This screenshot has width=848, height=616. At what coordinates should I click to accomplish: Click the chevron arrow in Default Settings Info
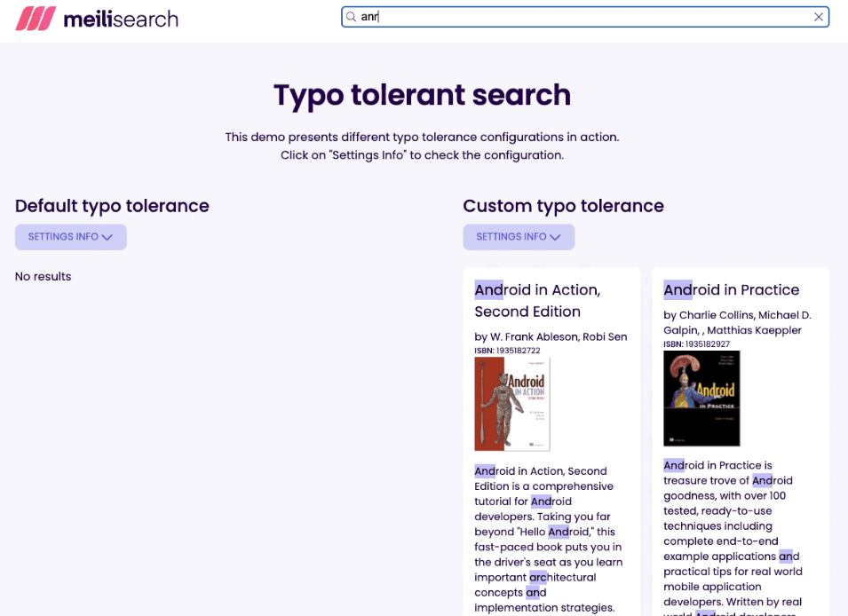[107, 237]
